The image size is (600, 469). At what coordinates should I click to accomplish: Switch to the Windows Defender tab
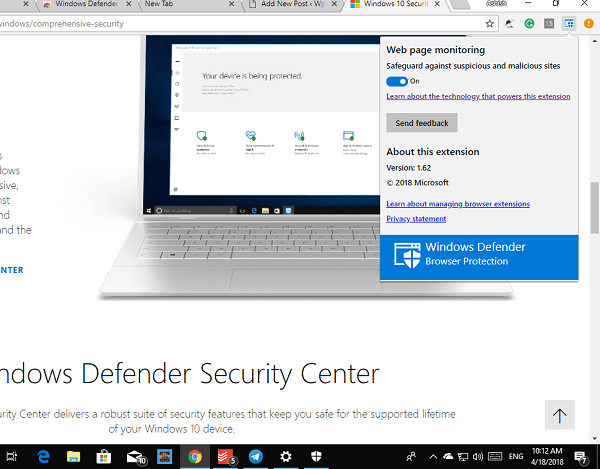pyautogui.click(x=86, y=4)
